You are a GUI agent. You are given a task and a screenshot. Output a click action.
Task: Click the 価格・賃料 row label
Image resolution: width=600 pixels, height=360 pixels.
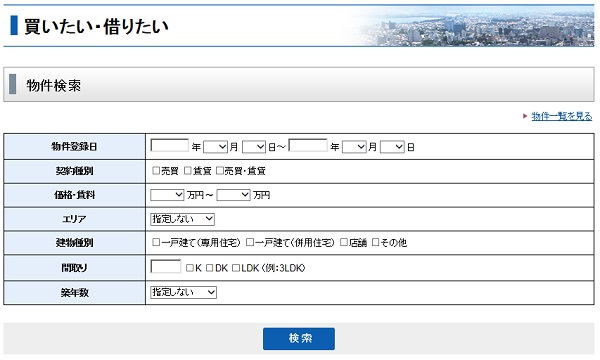pyautogui.click(x=74, y=195)
